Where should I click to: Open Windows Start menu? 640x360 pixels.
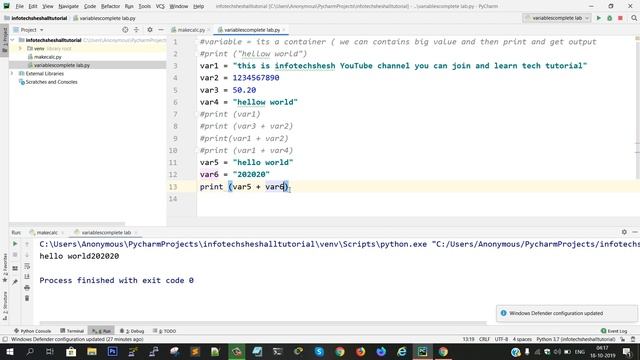[x=9, y=351]
